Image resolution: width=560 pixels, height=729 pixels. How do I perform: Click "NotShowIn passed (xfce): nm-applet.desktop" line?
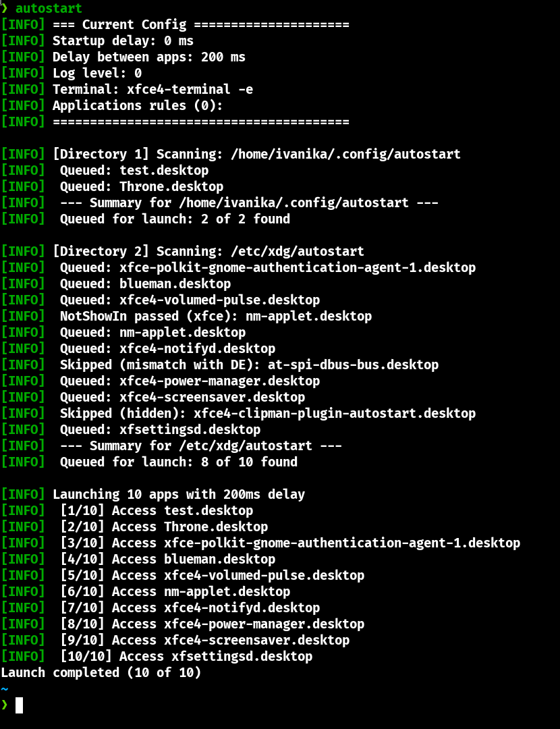215,316
